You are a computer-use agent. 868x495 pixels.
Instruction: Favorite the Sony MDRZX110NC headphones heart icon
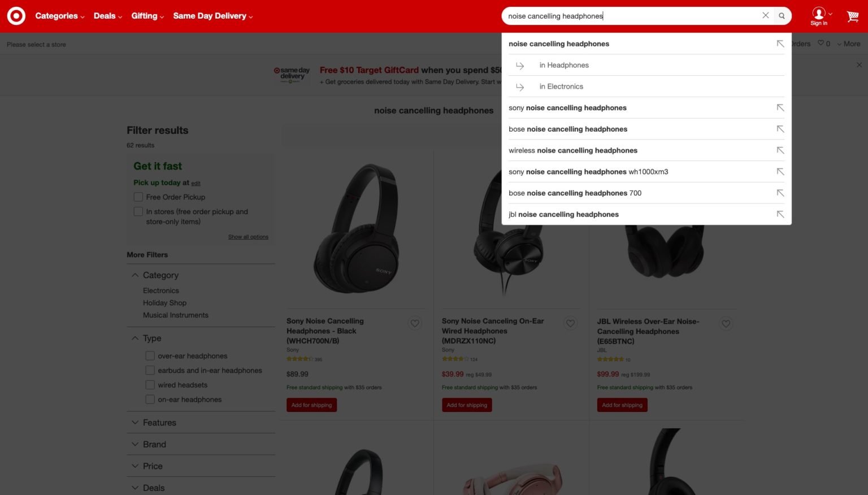(x=570, y=323)
